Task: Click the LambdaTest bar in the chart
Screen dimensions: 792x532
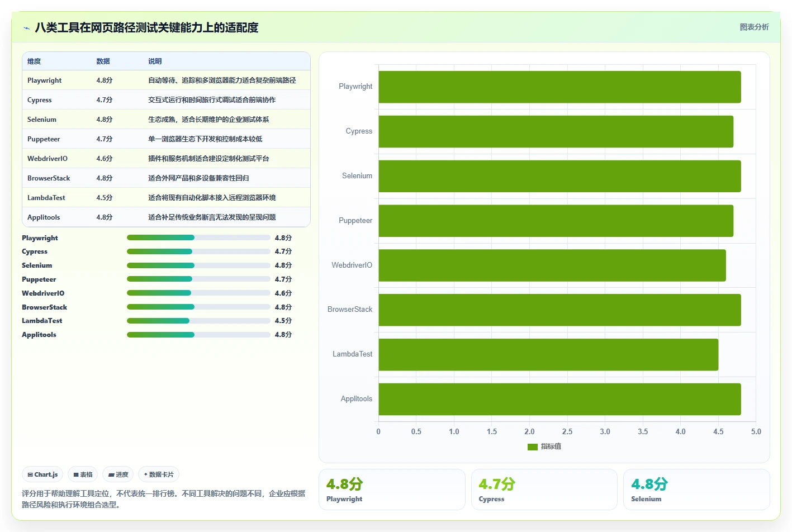Action: click(548, 354)
